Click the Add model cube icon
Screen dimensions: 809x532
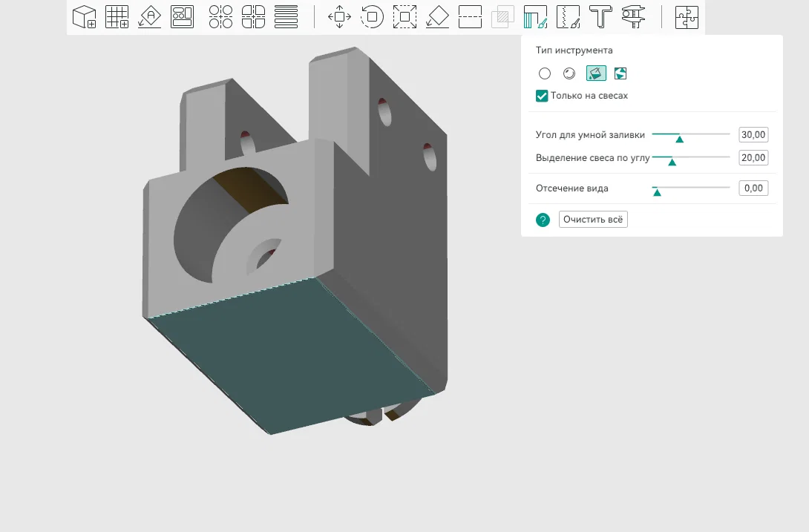85,17
